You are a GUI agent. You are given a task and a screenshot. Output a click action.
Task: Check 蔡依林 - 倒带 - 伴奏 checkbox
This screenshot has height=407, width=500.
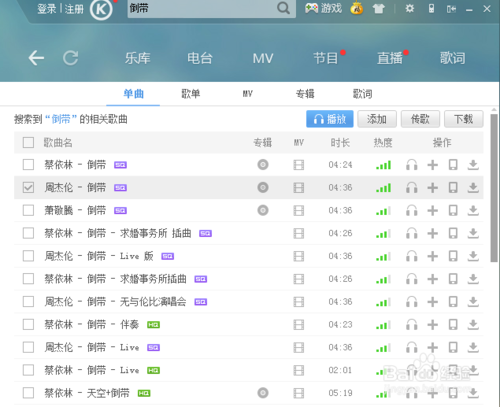28,324
